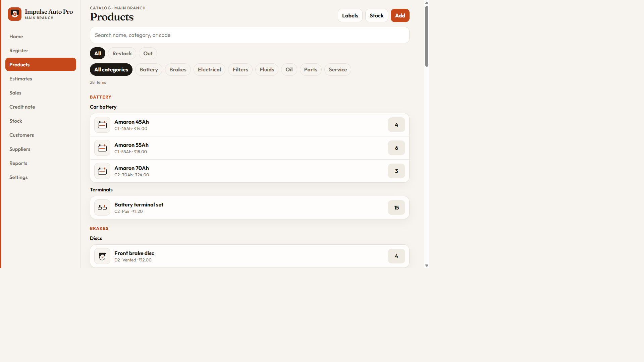Select Products in the sidebar
The width and height of the screenshot is (644, 362).
pos(41,64)
